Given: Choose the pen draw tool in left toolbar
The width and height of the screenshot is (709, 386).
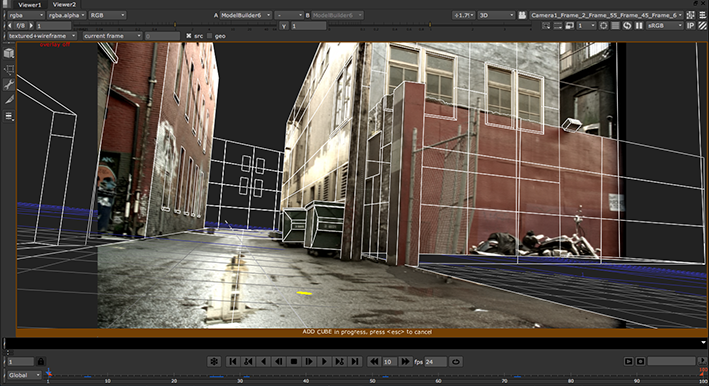Looking at the screenshot, I should pos(9,100).
